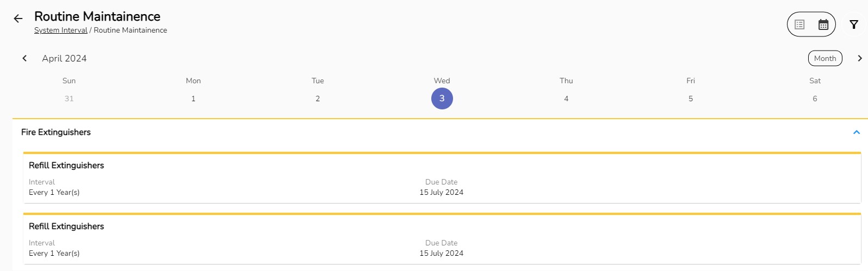868x271 pixels.
Task: Select highlighted Wednesday 3 date
Action: pyautogui.click(x=442, y=98)
